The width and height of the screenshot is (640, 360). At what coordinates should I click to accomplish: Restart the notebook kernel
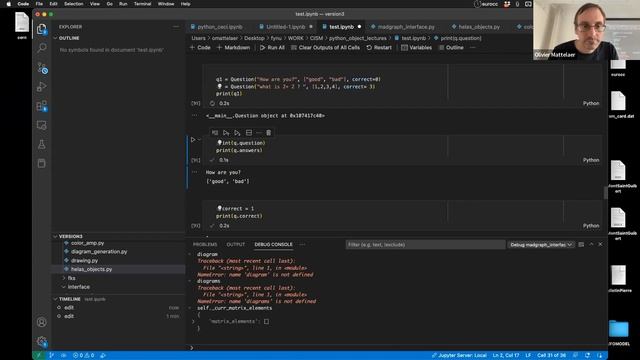click(x=379, y=48)
